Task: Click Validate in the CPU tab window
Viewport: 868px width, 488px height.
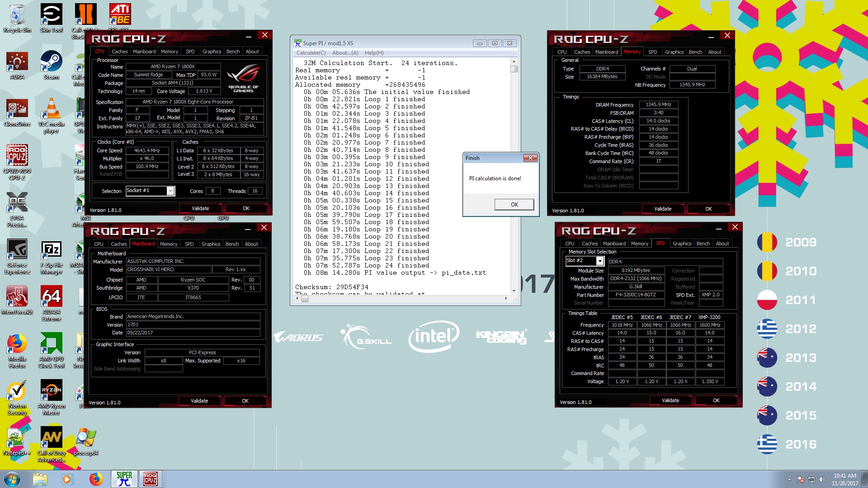Action: (x=200, y=208)
